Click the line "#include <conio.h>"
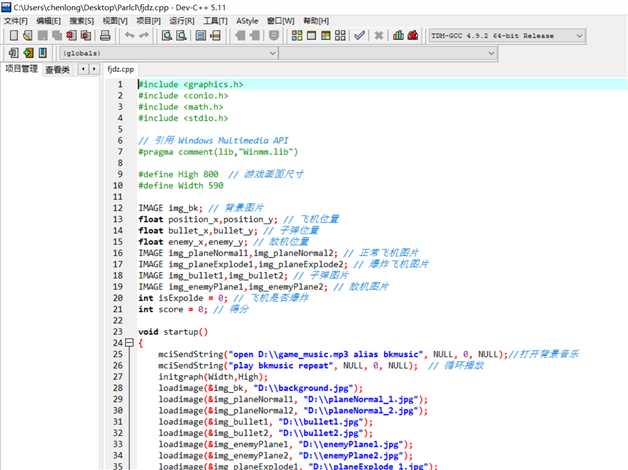Screen dimensions: 628x470 click(x=183, y=96)
